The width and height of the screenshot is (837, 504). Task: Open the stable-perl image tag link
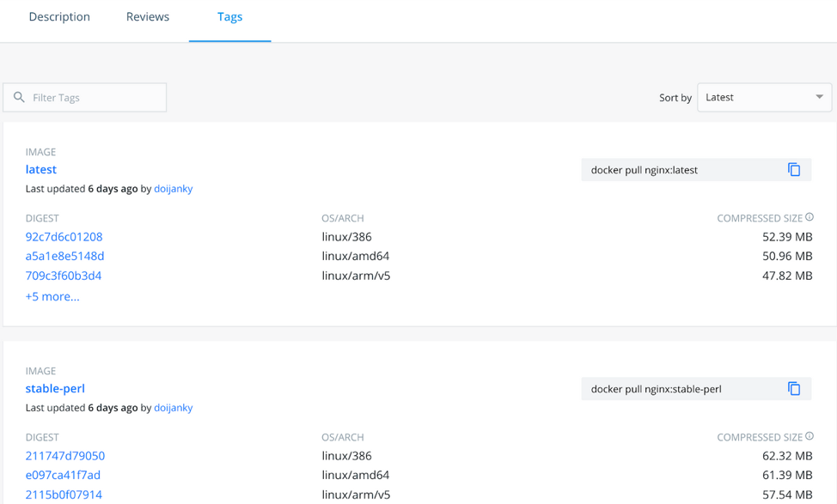[55, 388]
